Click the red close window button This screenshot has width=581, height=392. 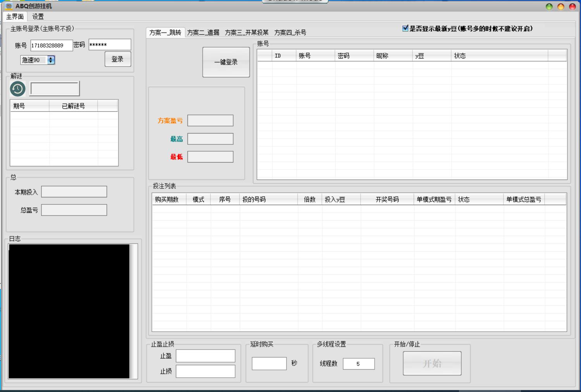click(x=572, y=7)
